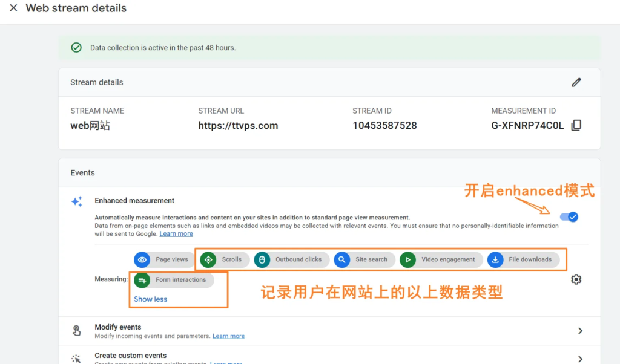Viewport: 620px width, 364px height.
Task: Open Learn more link under Modify events
Action: 228,336
